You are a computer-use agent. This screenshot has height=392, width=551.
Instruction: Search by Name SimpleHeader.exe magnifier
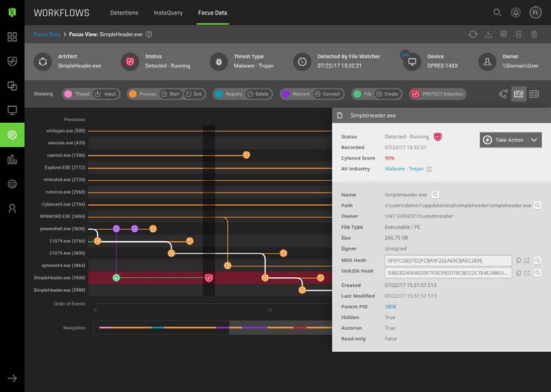click(x=435, y=194)
